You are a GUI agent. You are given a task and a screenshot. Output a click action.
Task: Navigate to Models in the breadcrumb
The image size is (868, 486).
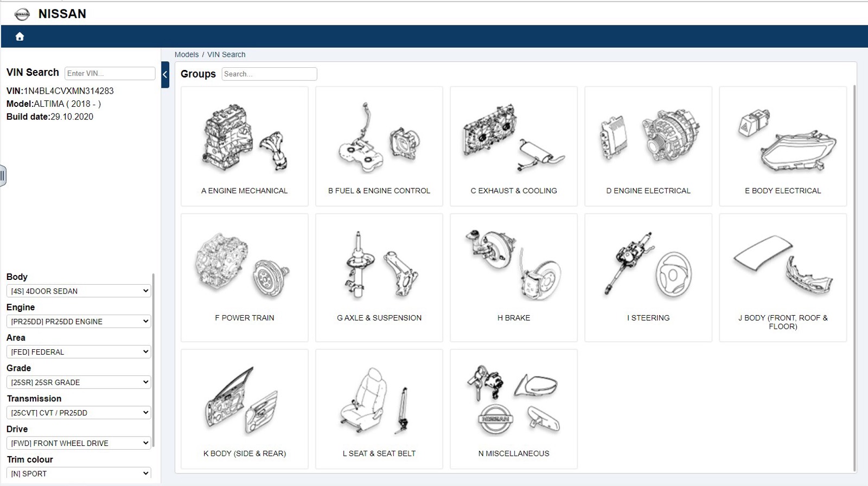click(187, 54)
